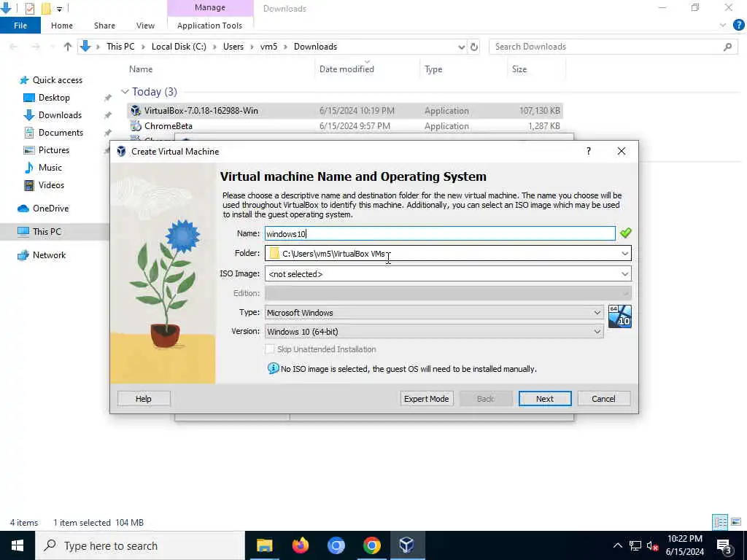The height and width of the screenshot is (560, 747).
Task: Open Music in the navigation pane
Action: (50, 168)
